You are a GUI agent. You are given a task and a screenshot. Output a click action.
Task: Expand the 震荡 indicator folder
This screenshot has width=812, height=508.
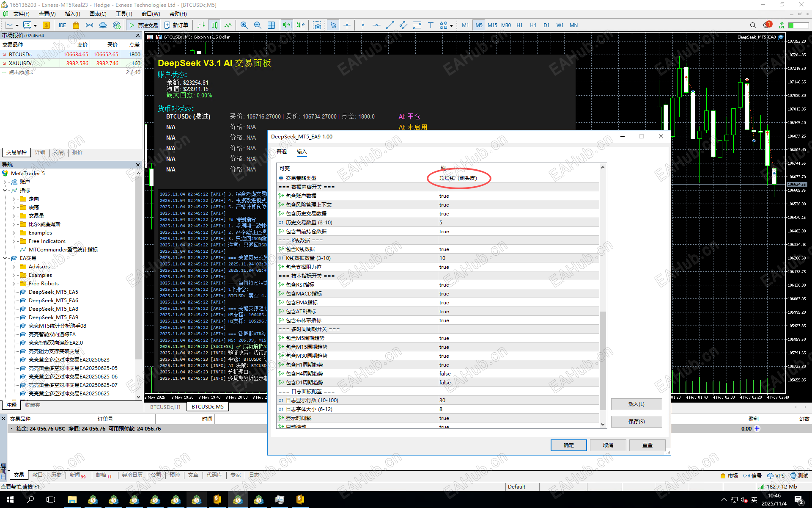click(x=14, y=207)
